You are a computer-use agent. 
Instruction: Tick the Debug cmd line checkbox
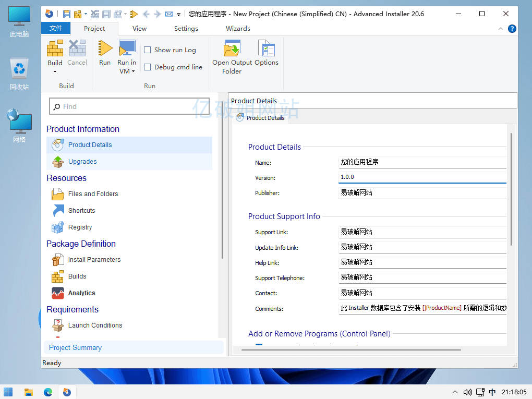(148, 67)
